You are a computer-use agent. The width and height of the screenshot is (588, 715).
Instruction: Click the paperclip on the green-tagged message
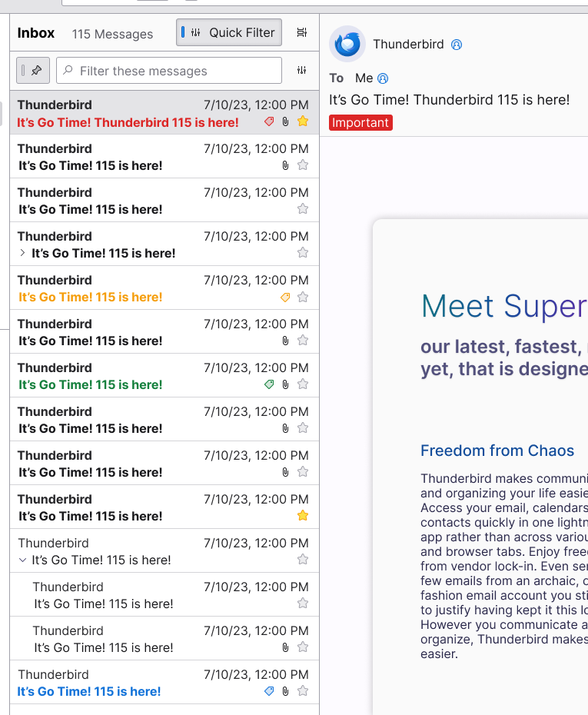point(285,384)
